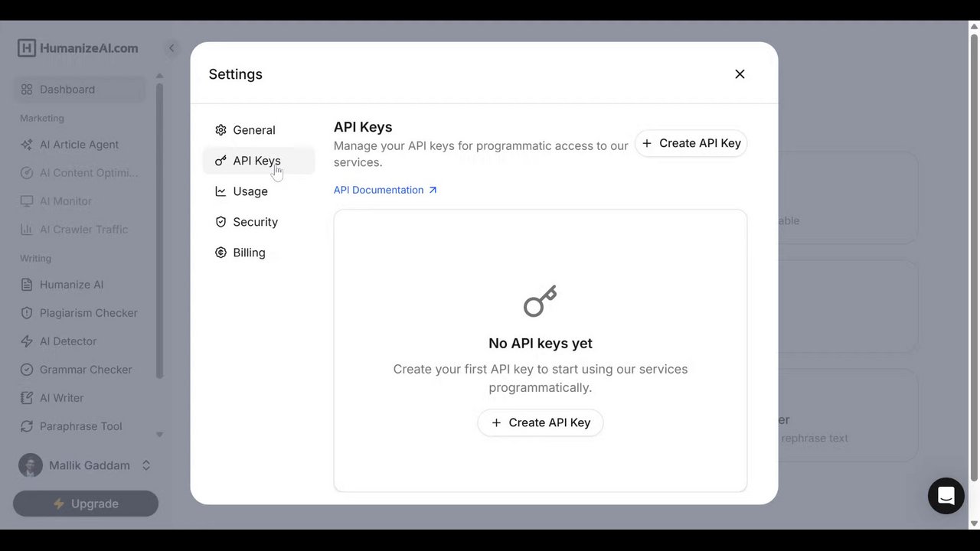Open the chat support widget icon
The width and height of the screenshot is (980, 551).
point(946,496)
